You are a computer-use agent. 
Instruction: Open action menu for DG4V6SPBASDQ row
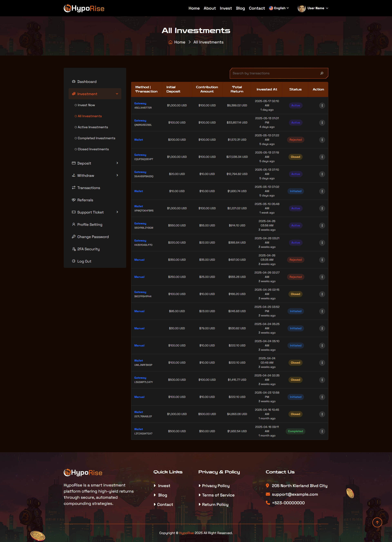coord(322,174)
